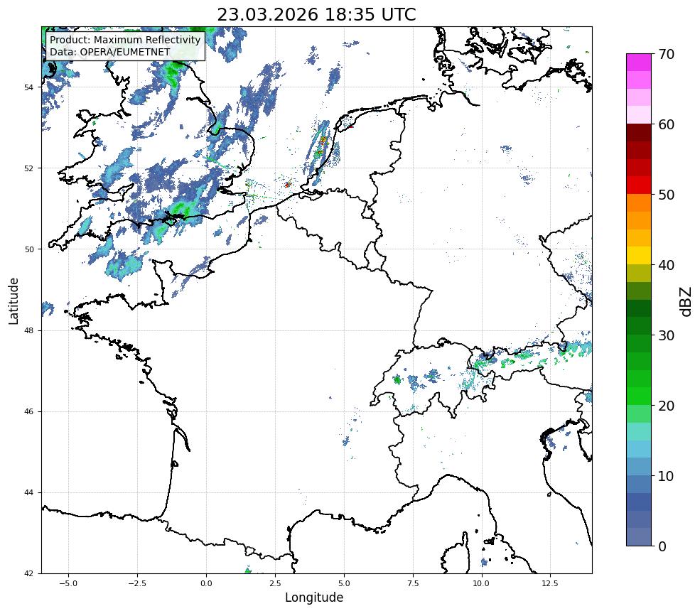Click the colorbar tick label 60

point(666,124)
